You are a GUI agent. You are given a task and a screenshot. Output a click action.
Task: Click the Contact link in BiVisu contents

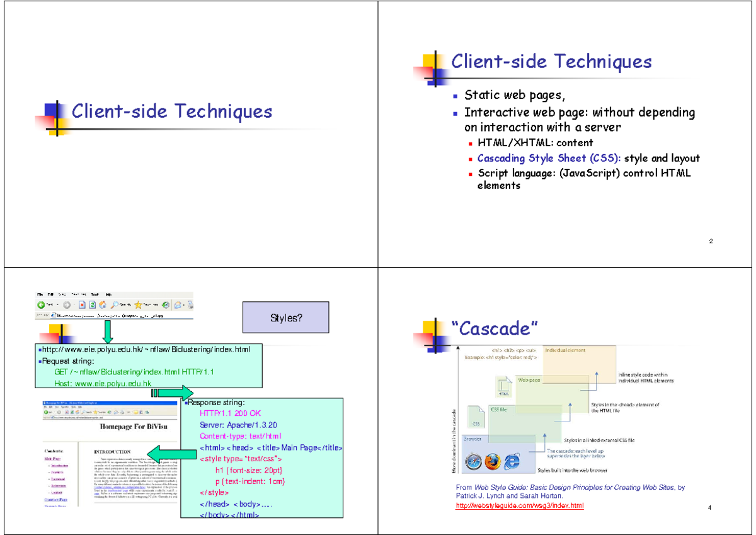pos(57,493)
